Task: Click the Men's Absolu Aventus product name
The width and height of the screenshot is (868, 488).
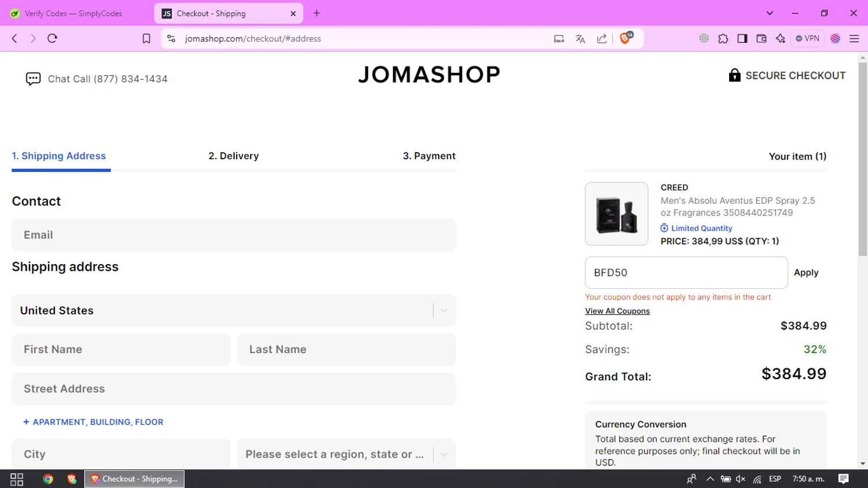Action: [738, 207]
